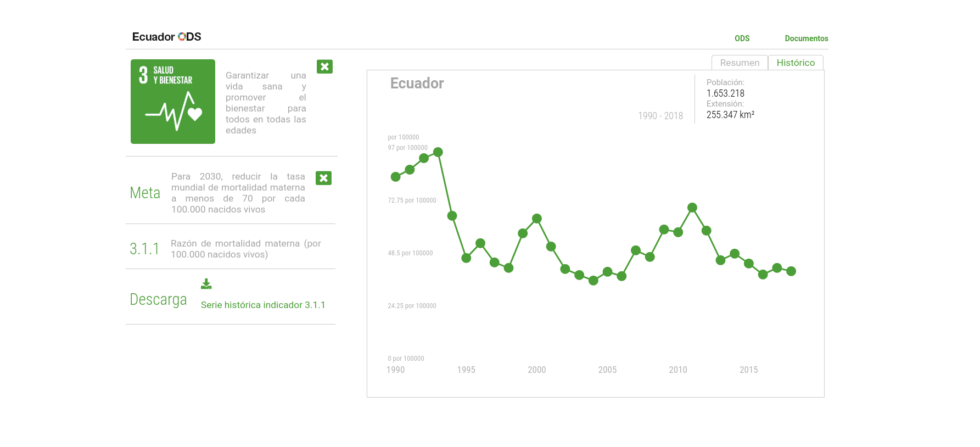Click the Ecuador ODS logo

pos(166,37)
